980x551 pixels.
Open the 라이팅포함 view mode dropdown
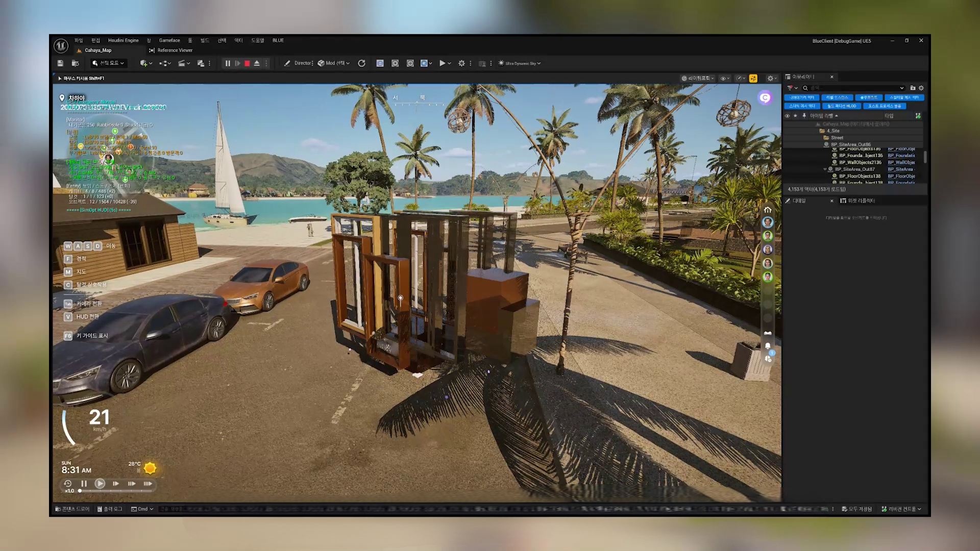[x=698, y=78]
